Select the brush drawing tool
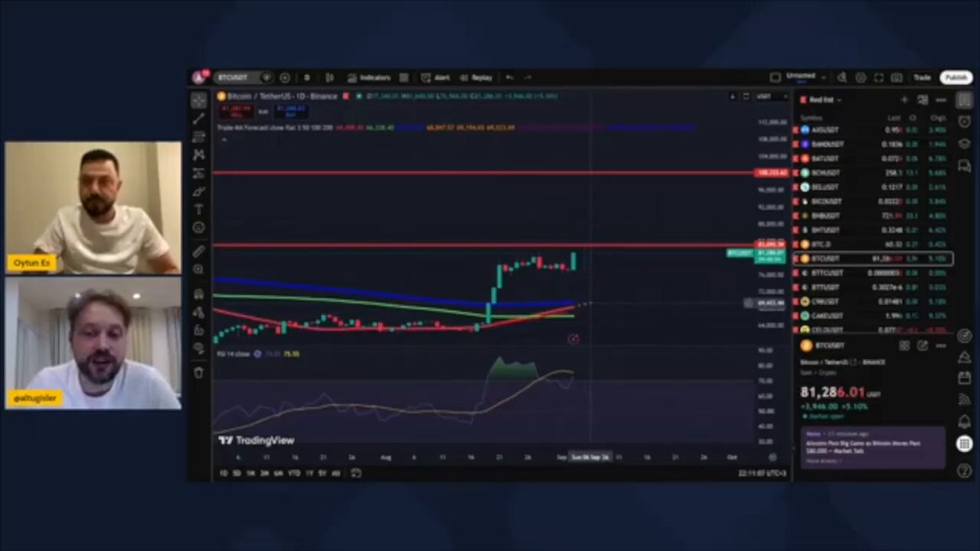The image size is (980, 551). click(198, 191)
